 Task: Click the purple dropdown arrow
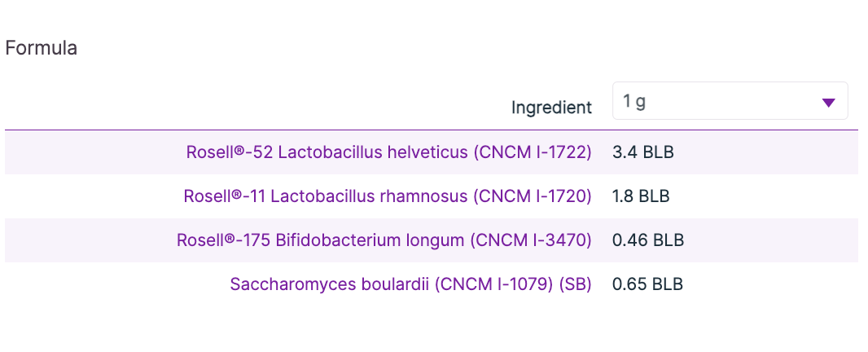point(828,103)
